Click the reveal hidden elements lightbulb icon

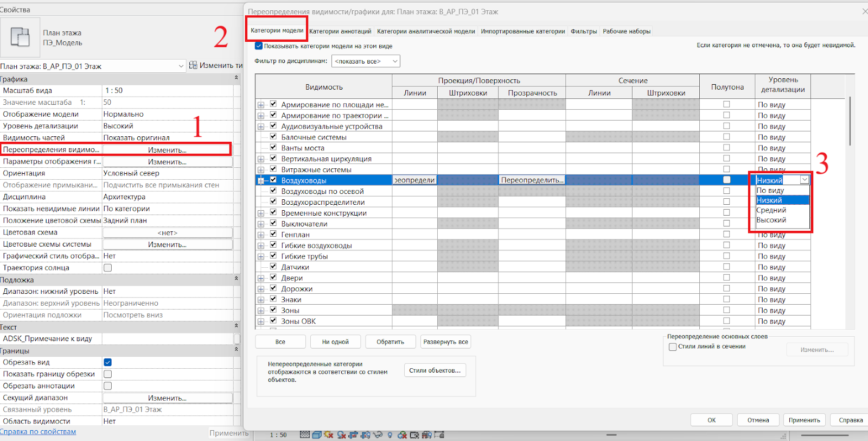[x=390, y=435]
